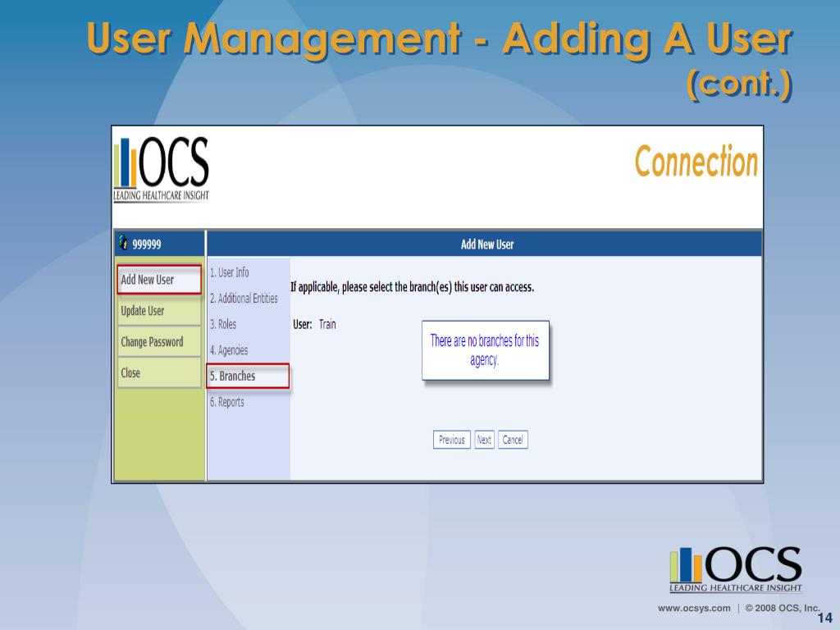Click the Previous button
This screenshot has width=840, height=630.
tap(452, 440)
